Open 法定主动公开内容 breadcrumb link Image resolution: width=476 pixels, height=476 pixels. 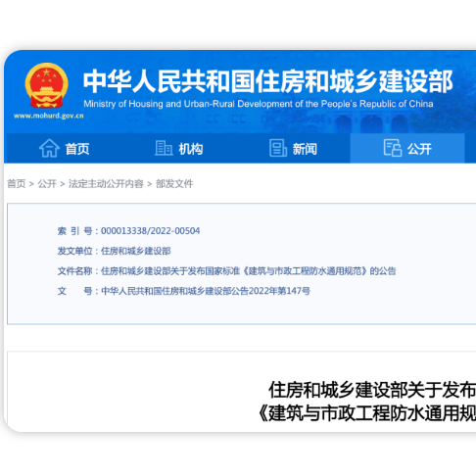click(106, 184)
